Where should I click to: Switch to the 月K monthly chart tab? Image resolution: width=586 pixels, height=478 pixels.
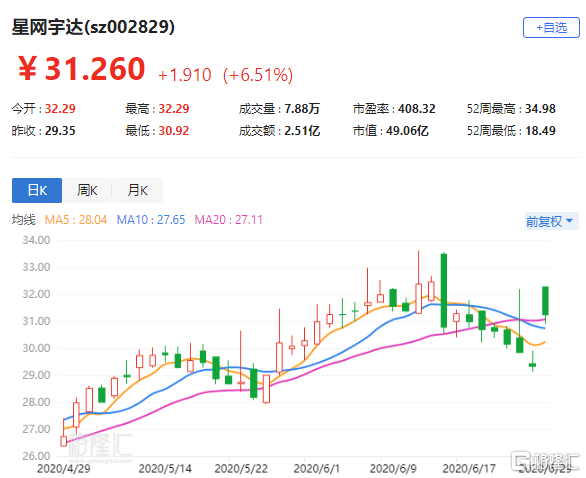(x=138, y=190)
